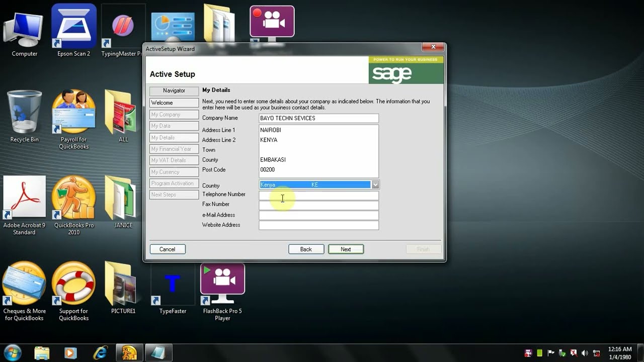Launch TypeFaster shortcut
Viewport: 644px width, 362px height.
pos(173,288)
